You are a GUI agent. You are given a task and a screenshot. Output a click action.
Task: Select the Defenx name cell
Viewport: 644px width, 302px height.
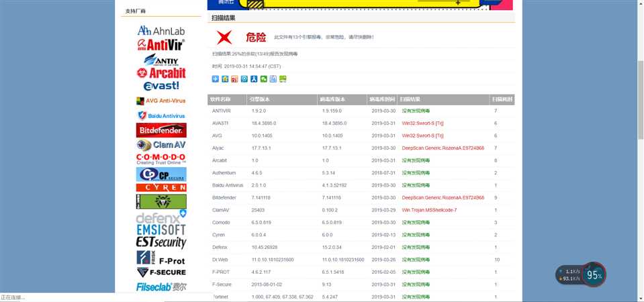point(220,248)
